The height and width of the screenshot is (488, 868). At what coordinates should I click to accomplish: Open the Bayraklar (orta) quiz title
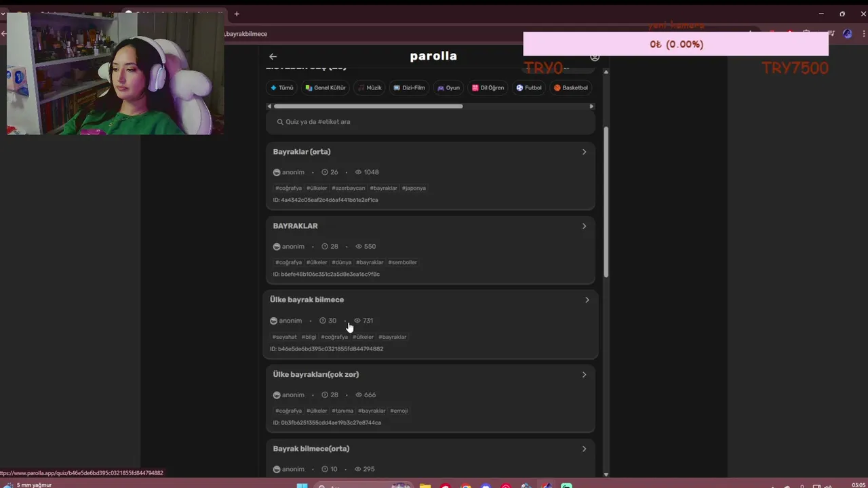[x=302, y=152]
